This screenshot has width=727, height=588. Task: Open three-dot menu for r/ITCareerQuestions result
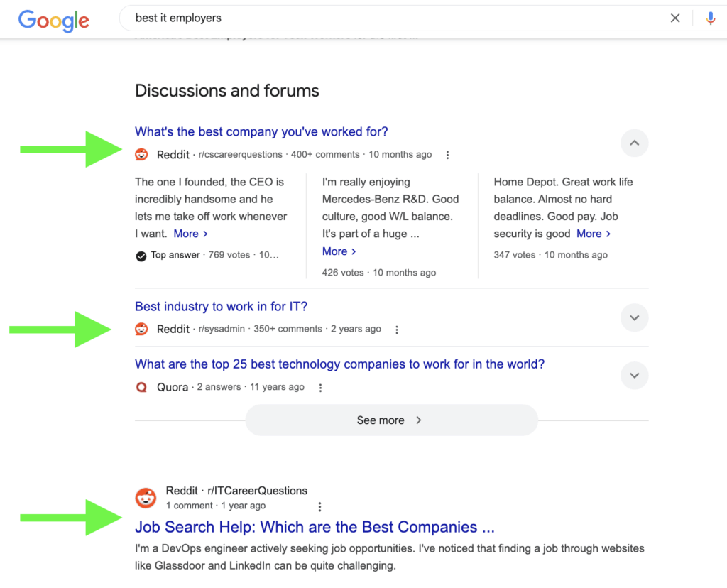click(319, 506)
